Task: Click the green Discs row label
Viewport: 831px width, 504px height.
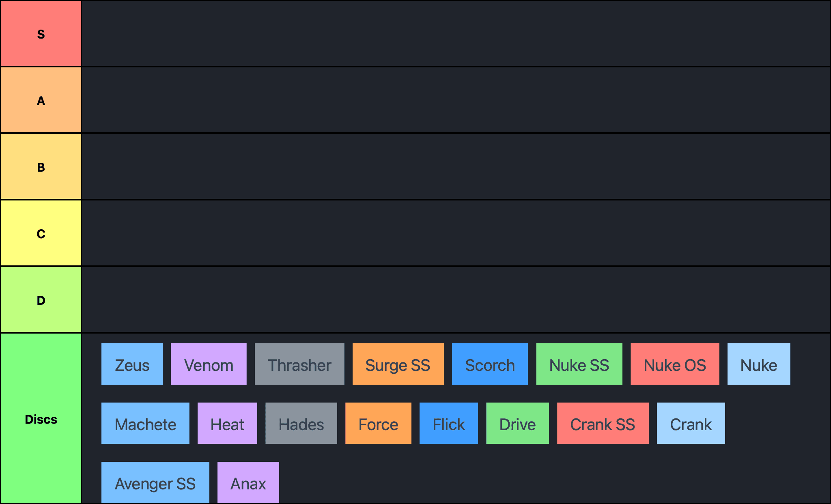Action: click(x=41, y=419)
